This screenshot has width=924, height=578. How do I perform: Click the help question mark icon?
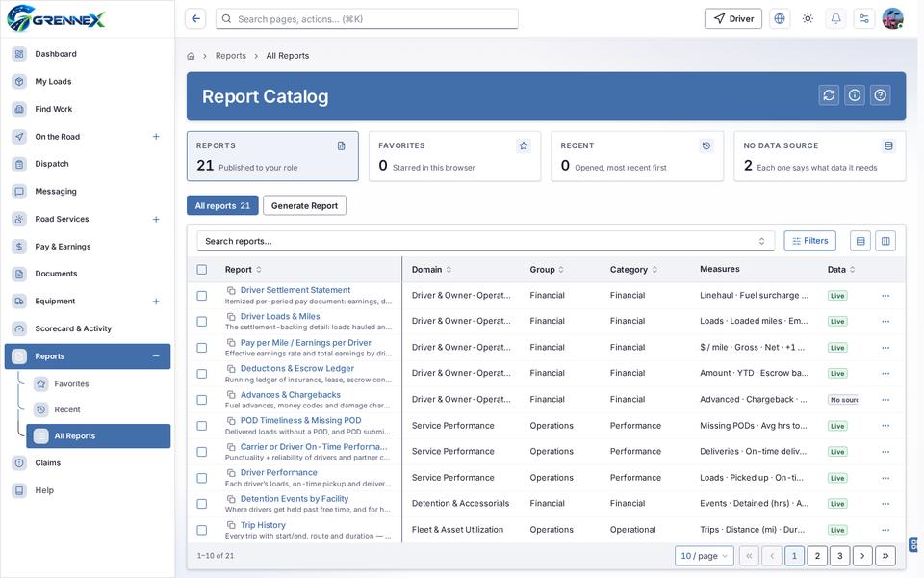coord(880,95)
